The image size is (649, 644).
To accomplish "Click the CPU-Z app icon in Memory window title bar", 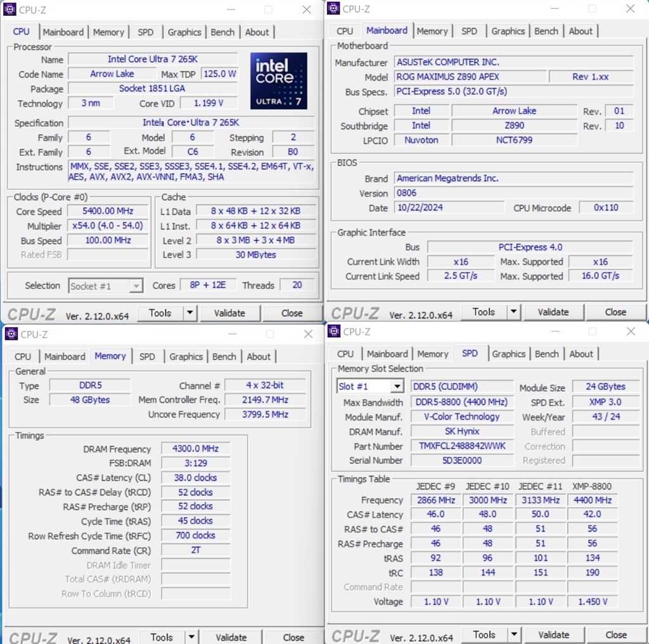I will 11,333.
